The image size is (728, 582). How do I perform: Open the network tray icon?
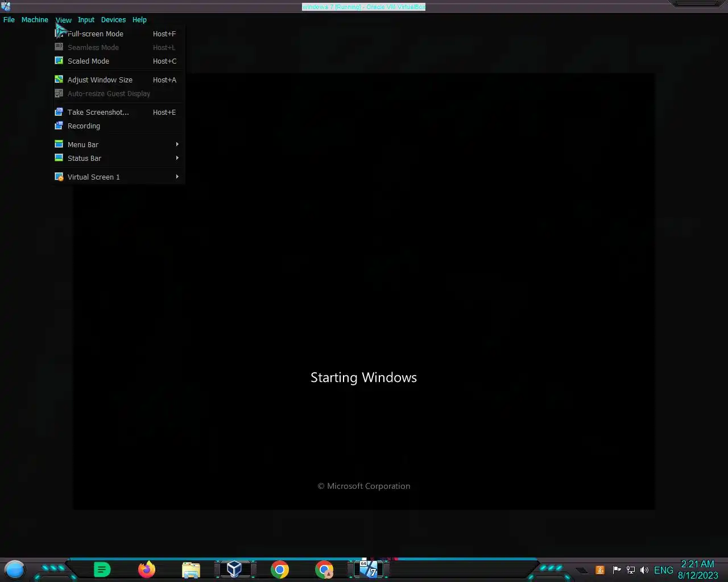(x=630, y=570)
